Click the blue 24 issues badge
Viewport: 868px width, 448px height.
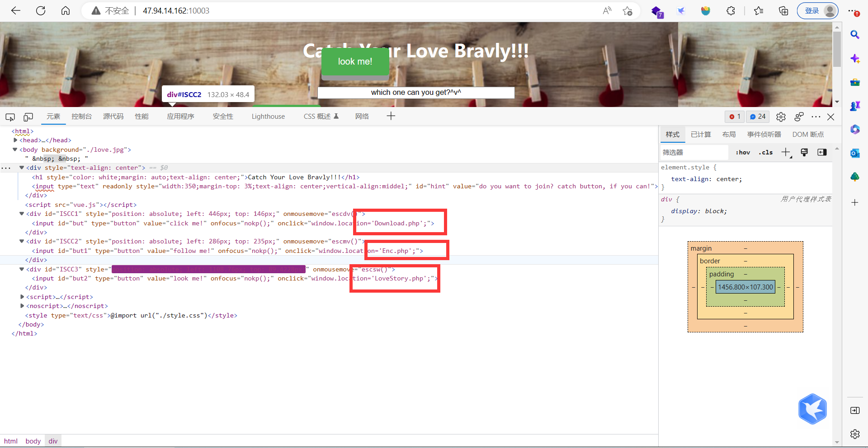point(758,117)
